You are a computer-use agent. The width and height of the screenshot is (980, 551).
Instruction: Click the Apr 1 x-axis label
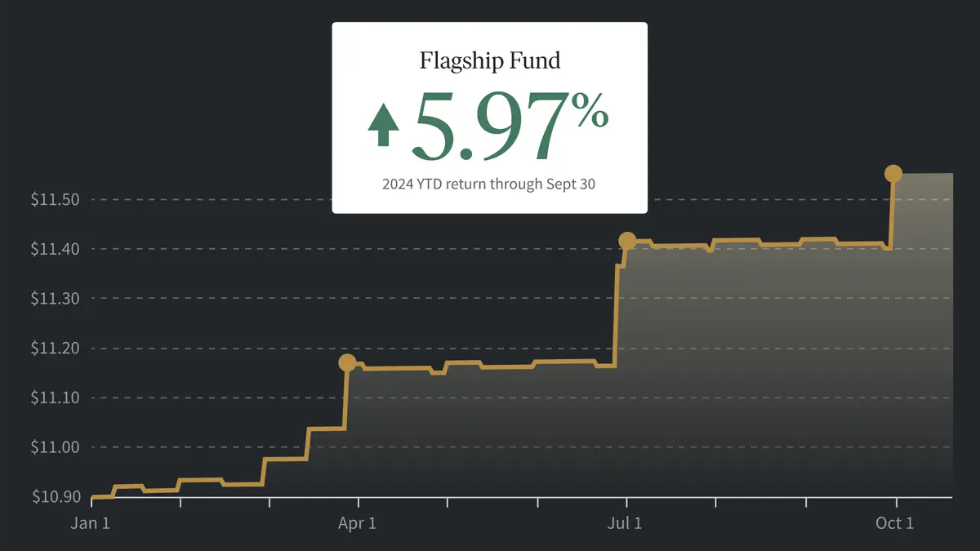point(357,522)
